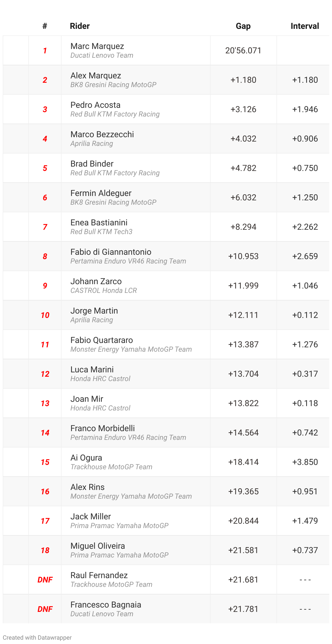Click position number 8 in the table

point(45,256)
